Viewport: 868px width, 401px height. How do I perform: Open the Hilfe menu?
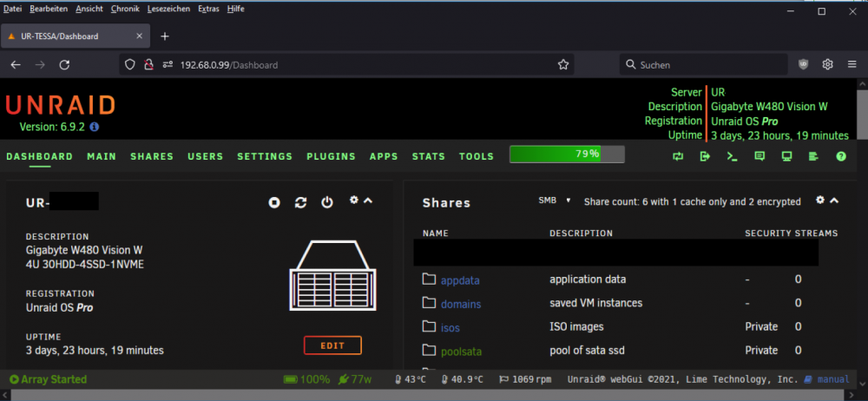click(236, 9)
